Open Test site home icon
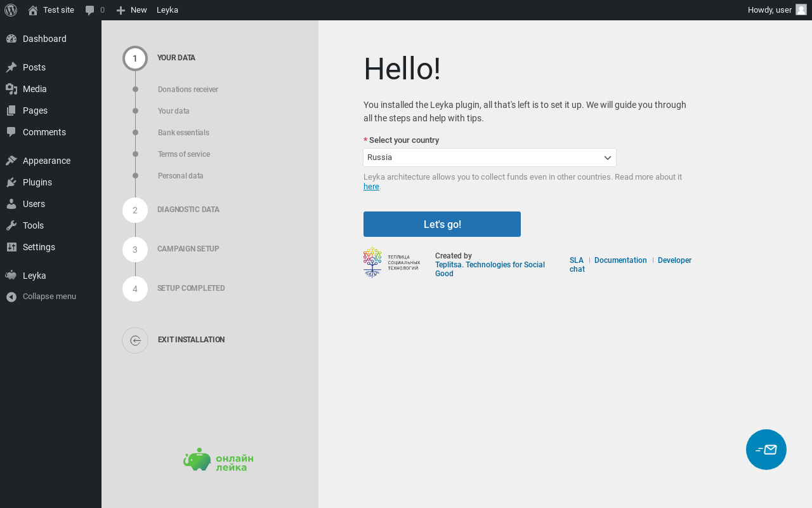 tap(33, 10)
